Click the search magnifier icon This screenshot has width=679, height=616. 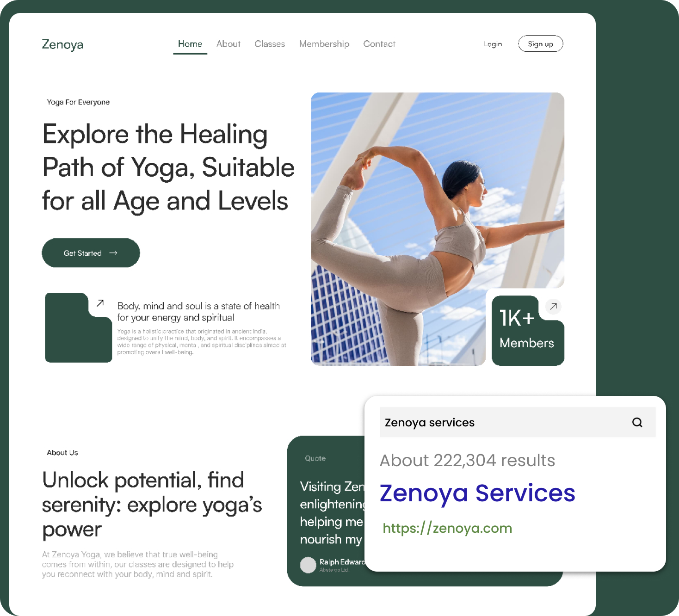click(x=637, y=422)
